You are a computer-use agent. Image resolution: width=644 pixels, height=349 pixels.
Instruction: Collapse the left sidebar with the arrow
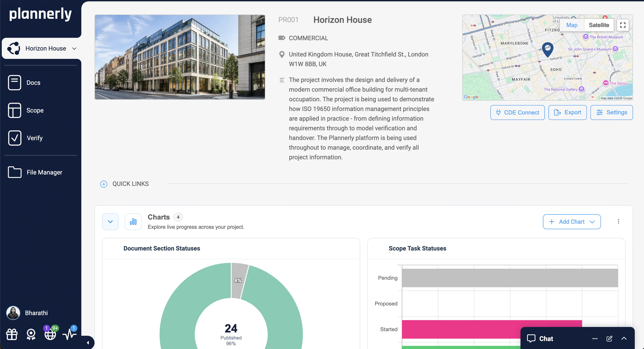coord(88,342)
